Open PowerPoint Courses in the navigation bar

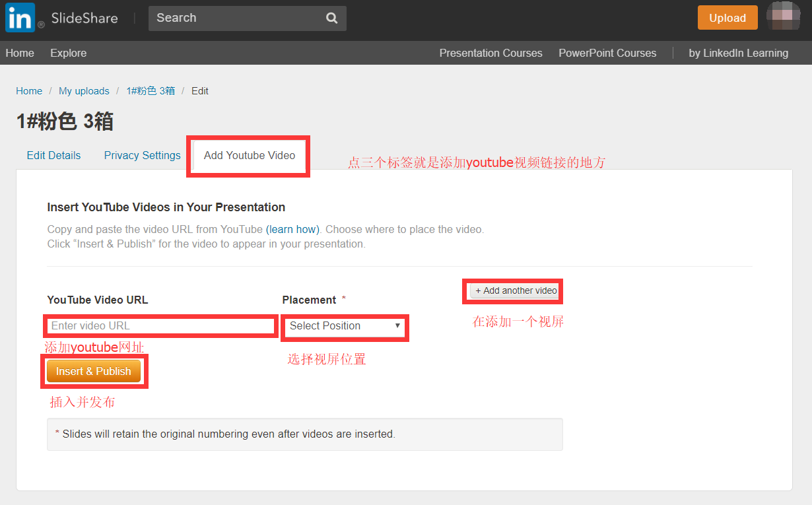[x=607, y=53]
